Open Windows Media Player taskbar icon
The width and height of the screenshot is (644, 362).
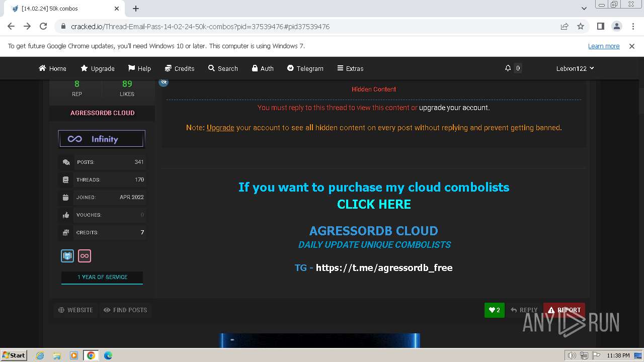[x=73, y=355]
